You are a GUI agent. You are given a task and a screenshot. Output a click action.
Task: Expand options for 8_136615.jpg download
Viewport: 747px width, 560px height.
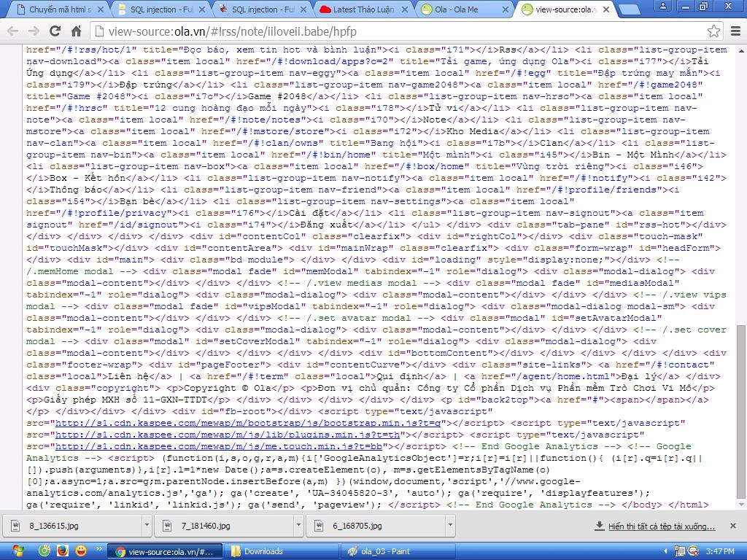(147, 526)
